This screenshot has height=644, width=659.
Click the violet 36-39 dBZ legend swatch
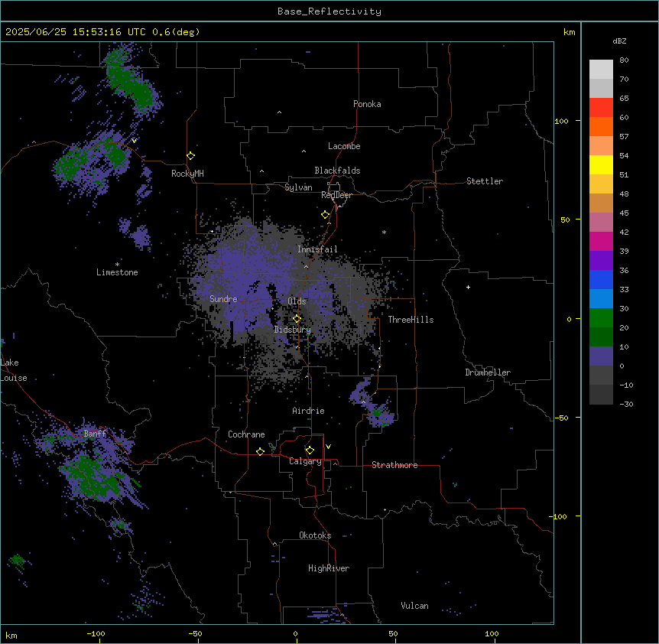coord(601,261)
